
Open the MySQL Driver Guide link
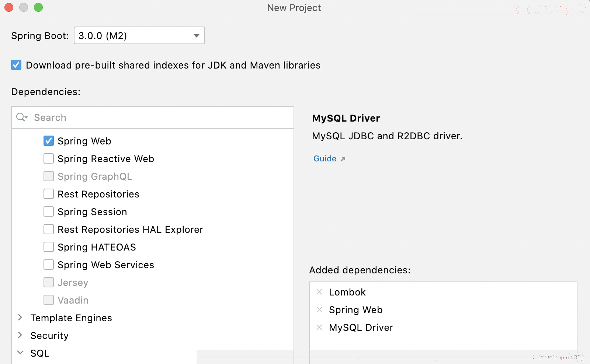tap(325, 158)
